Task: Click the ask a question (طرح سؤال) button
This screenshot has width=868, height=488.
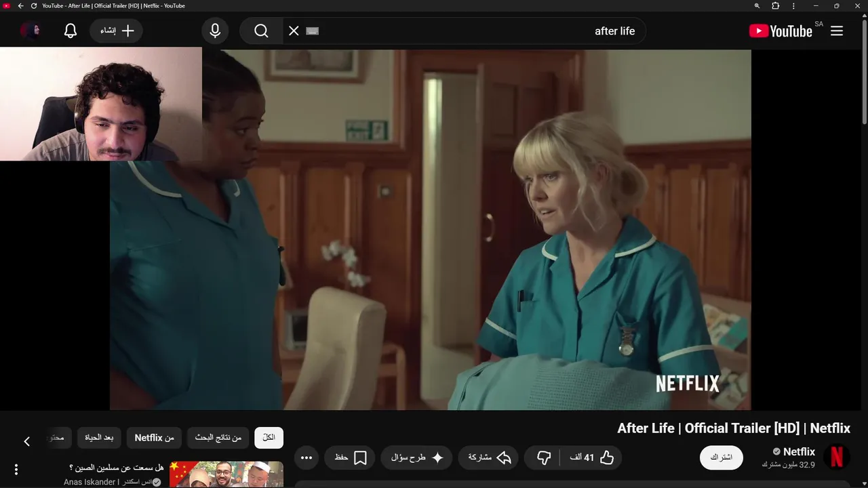Action: pyautogui.click(x=417, y=458)
